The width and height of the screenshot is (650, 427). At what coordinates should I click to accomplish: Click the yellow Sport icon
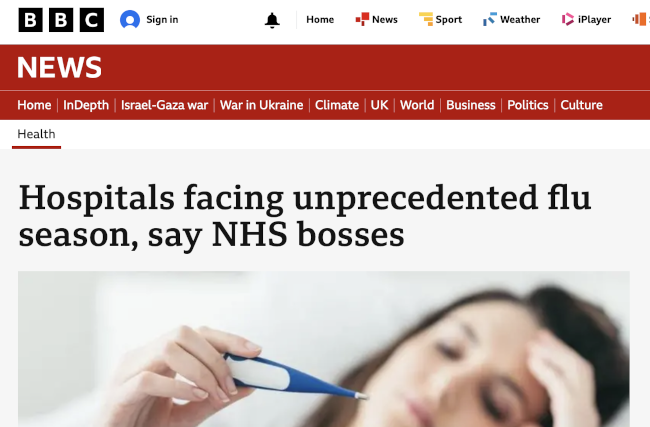point(426,20)
